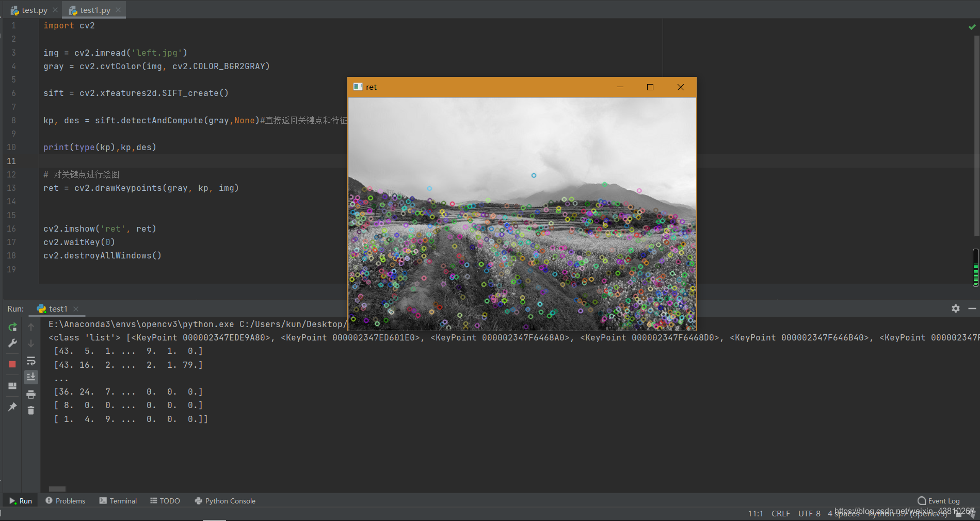Screen dimensions: 980x521
Task: Click the console horizontal scrollbar thumb
Action: coord(57,489)
